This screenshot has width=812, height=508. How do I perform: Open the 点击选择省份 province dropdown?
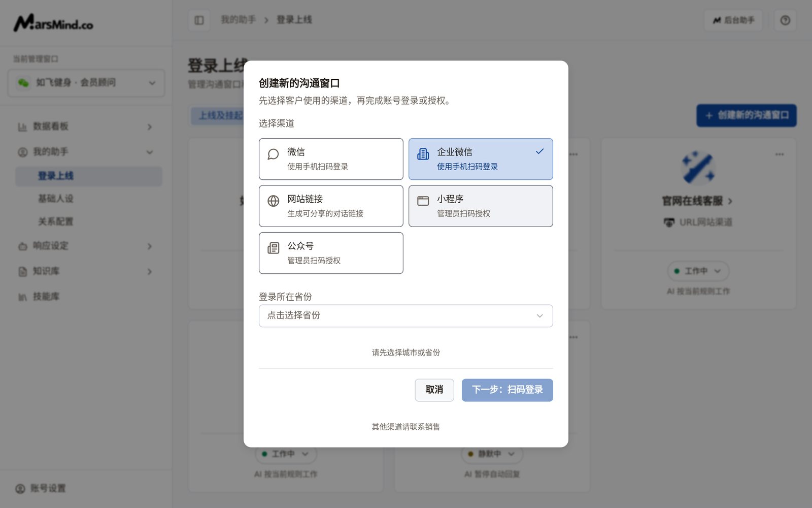click(406, 315)
